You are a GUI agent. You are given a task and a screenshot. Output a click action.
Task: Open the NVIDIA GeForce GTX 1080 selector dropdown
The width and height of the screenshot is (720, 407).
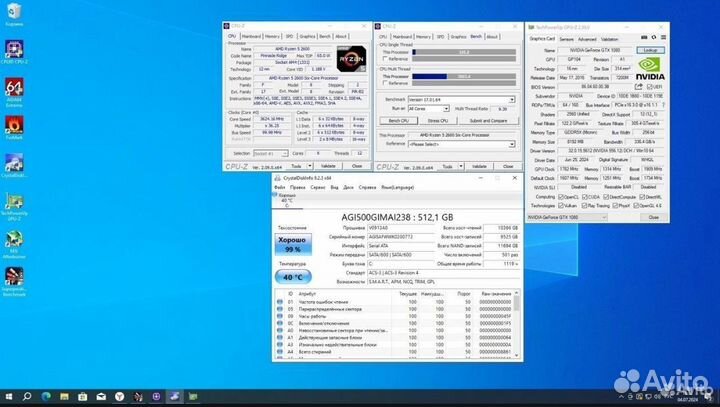[567, 217]
